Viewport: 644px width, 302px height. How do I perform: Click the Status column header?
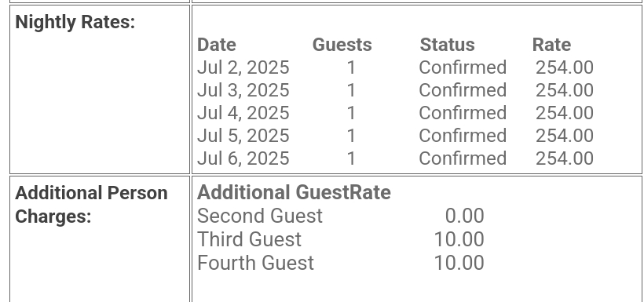pos(448,45)
